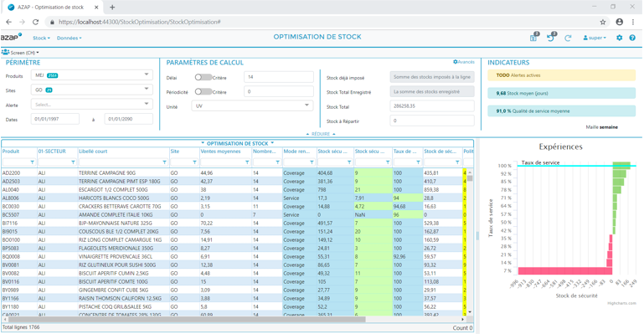The height and width of the screenshot is (334, 644).
Task: Click the Avancés gear link
Action: click(x=464, y=62)
